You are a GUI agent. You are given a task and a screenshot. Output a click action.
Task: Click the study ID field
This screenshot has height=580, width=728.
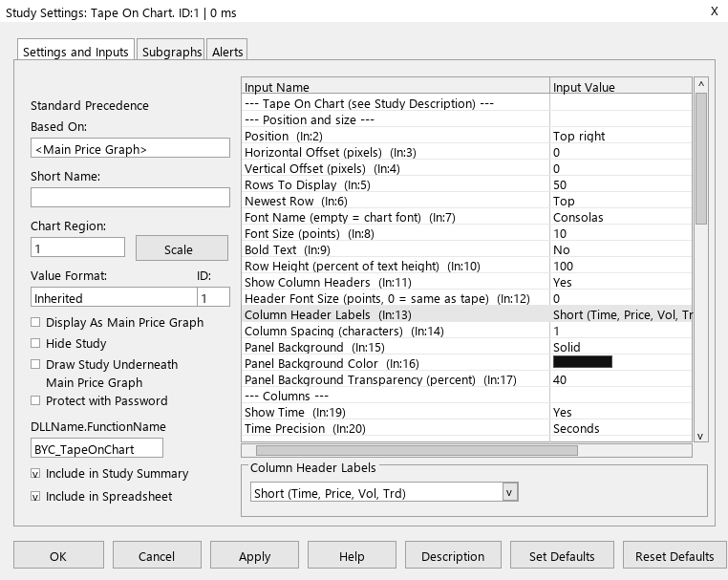[x=214, y=297]
